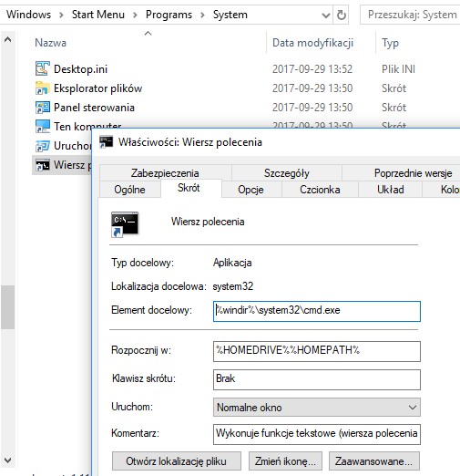Viewport: 460px width, 476px height.
Task: Open the Uruchom window mode dropdown
Action: point(317,408)
